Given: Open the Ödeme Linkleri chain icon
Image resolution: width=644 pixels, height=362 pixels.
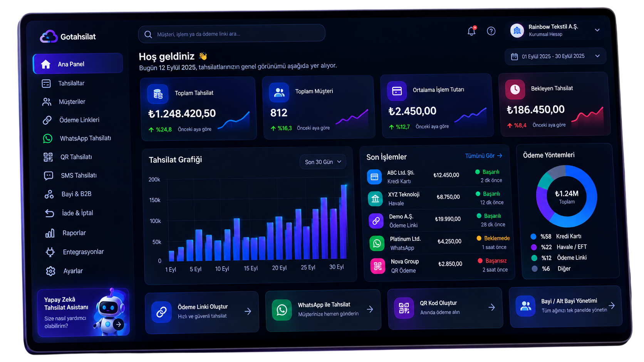Looking at the screenshot, I should coord(47,120).
